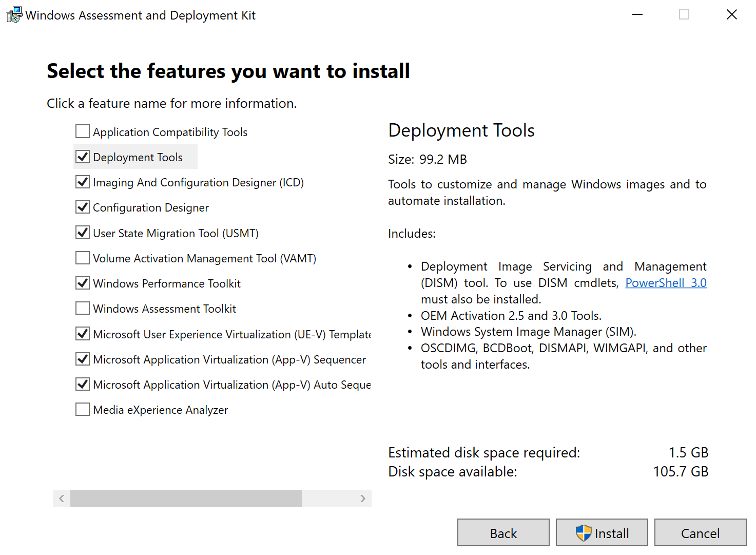This screenshot has height=555, width=756.
Task: Disable Microsoft User Experience Virtualization Templates
Action: 82,334
